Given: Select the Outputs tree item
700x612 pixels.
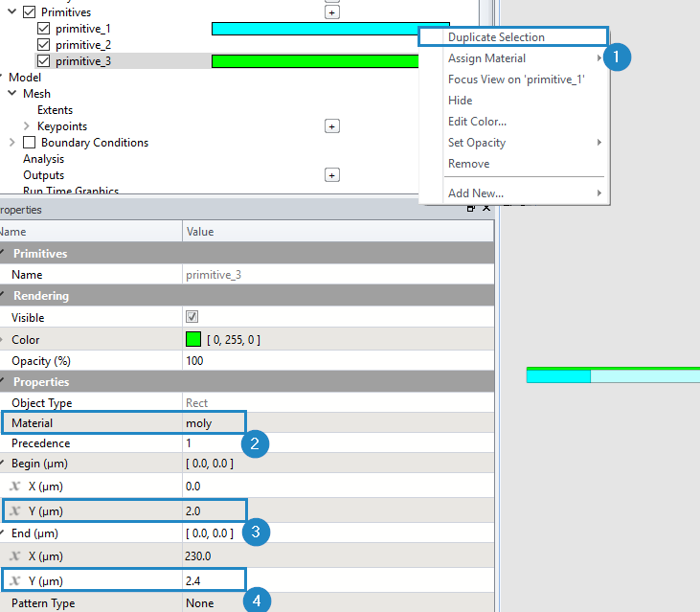Looking at the screenshot, I should [x=44, y=175].
